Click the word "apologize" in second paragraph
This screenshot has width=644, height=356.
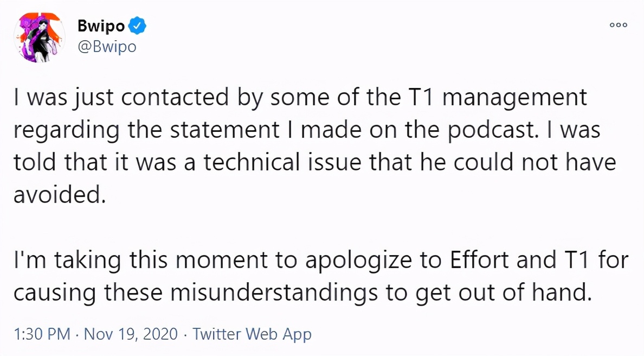click(358, 261)
